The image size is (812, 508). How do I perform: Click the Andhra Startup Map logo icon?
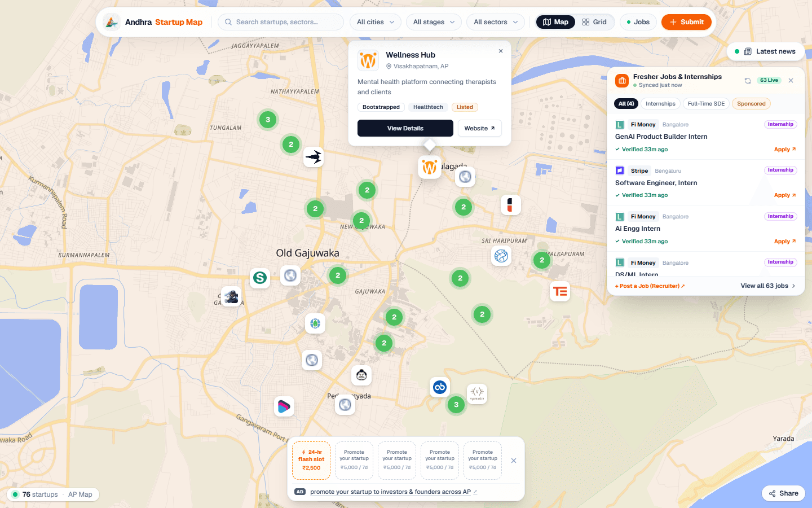[x=112, y=22]
